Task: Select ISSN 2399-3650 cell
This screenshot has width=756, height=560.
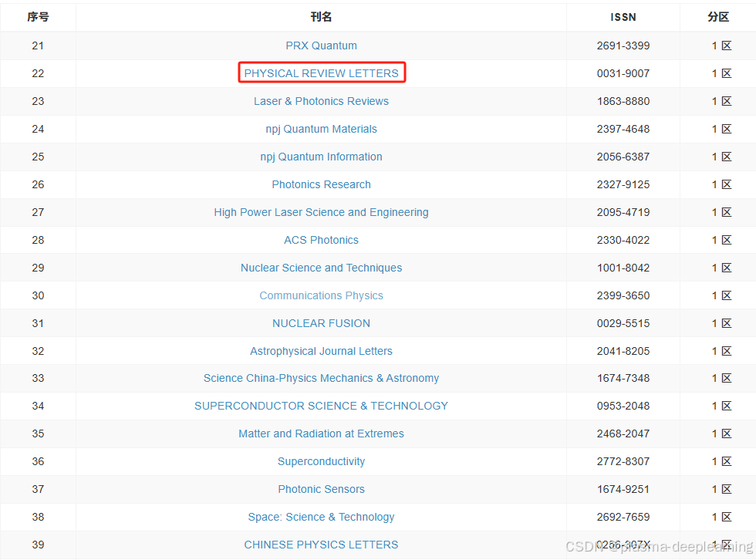Action: tap(623, 295)
